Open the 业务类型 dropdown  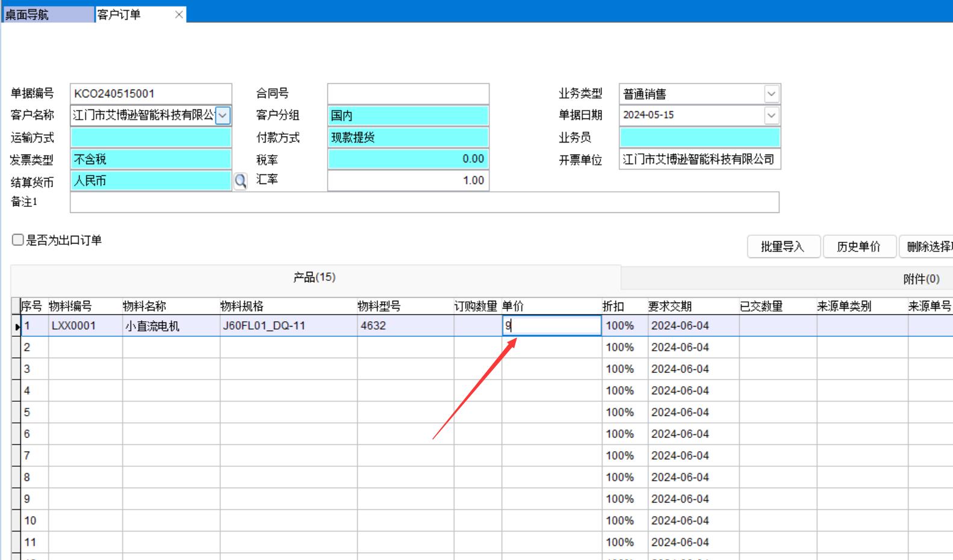pyautogui.click(x=771, y=94)
